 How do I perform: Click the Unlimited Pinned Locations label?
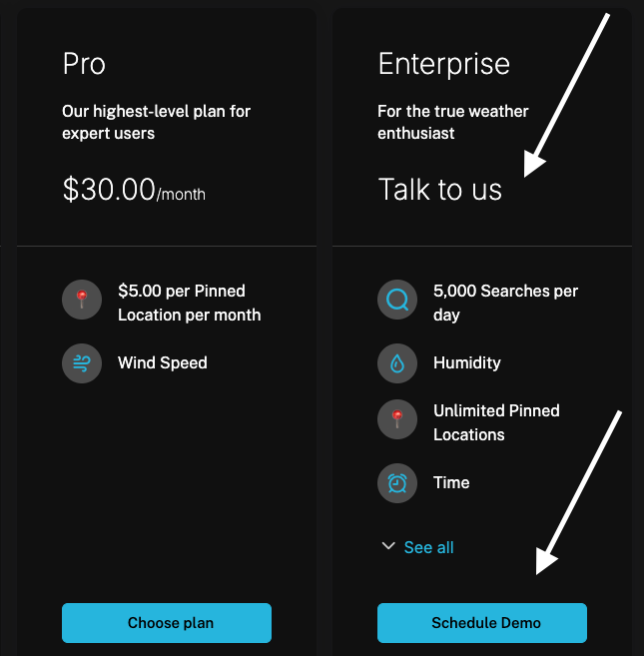(496, 422)
